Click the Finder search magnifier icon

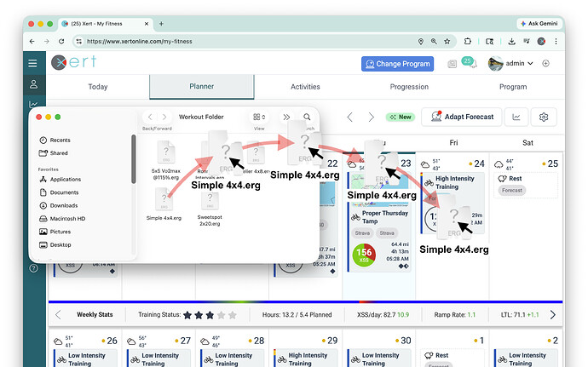[x=307, y=117]
